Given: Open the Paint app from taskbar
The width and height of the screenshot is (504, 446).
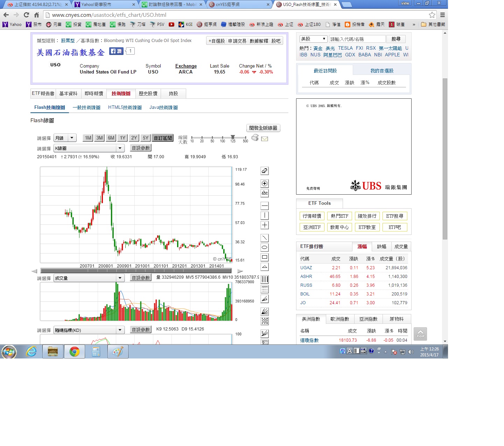Looking at the screenshot, I should pos(118,351).
